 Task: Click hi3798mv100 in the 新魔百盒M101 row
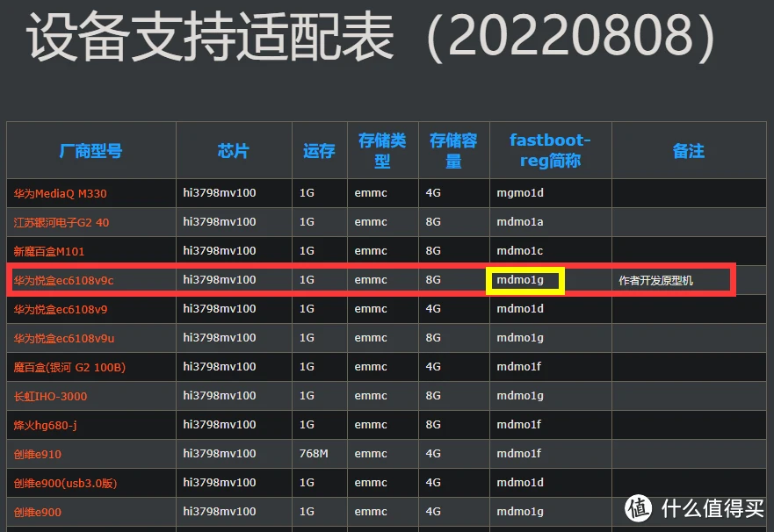pyautogui.click(x=219, y=251)
